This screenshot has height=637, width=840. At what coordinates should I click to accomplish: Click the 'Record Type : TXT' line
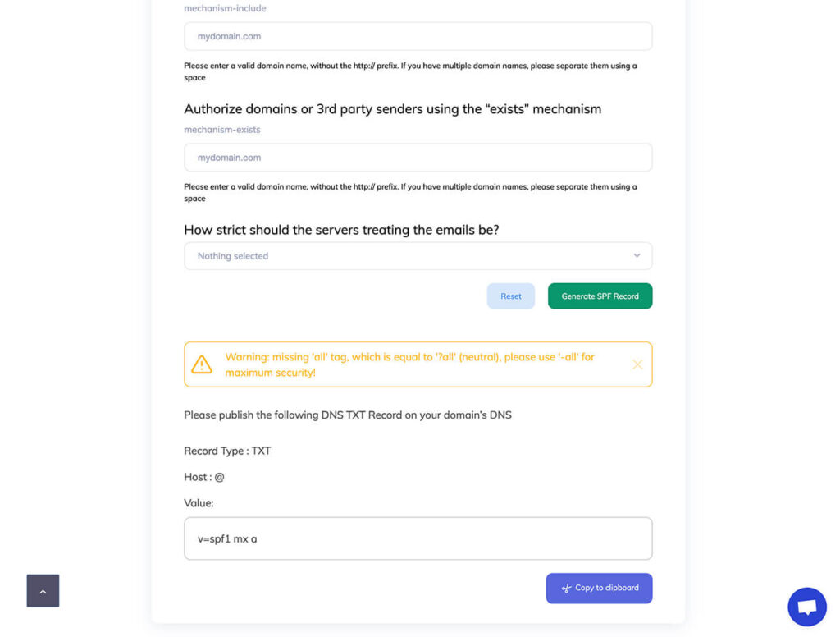point(227,451)
